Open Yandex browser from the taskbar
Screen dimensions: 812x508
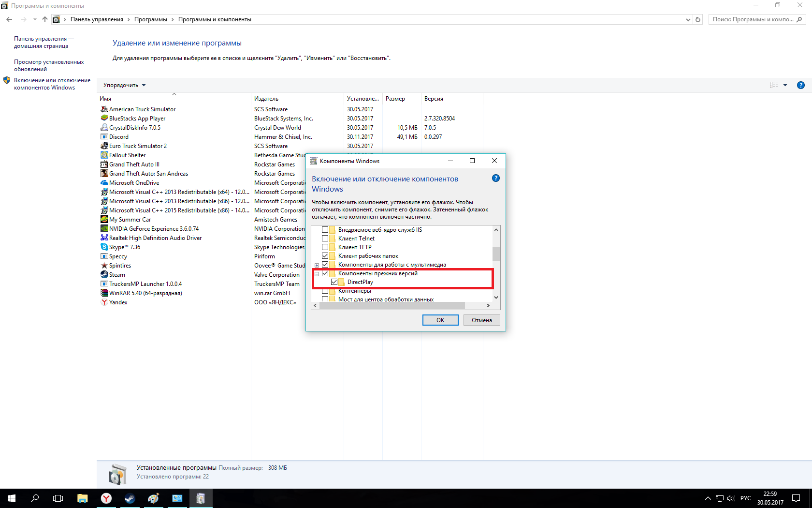pyautogui.click(x=106, y=498)
